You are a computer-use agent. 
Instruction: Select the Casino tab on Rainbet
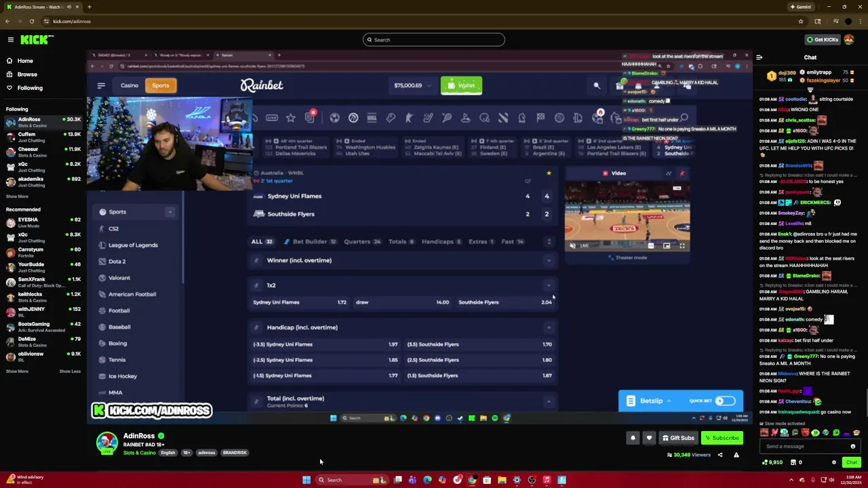coord(130,85)
